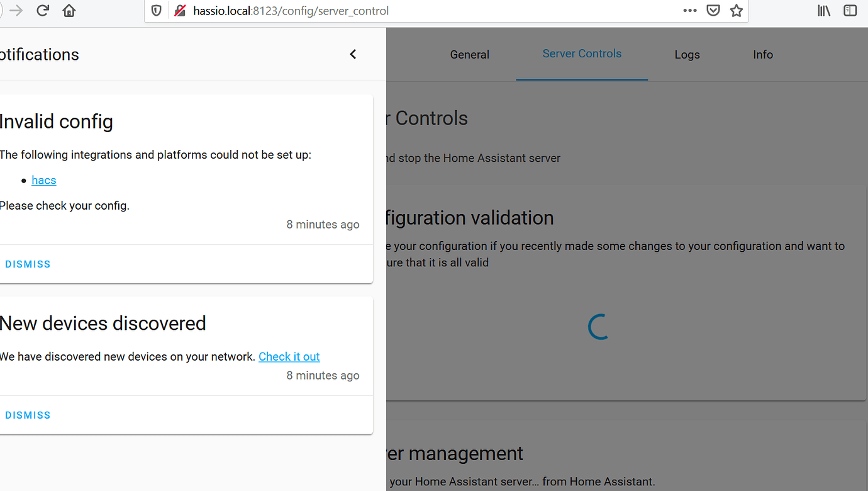Click the broken padlock icon near the URL

(x=180, y=10)
